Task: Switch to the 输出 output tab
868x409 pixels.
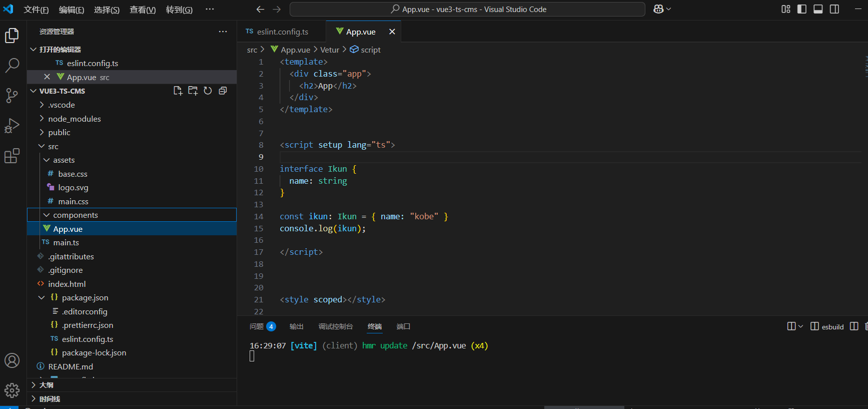Action: click(297, 326)
